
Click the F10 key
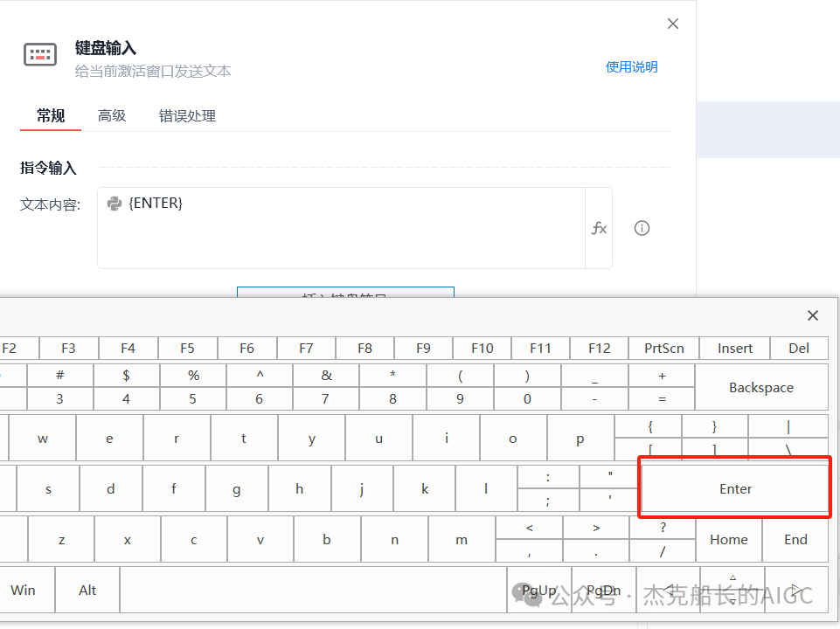coord(482,348)
